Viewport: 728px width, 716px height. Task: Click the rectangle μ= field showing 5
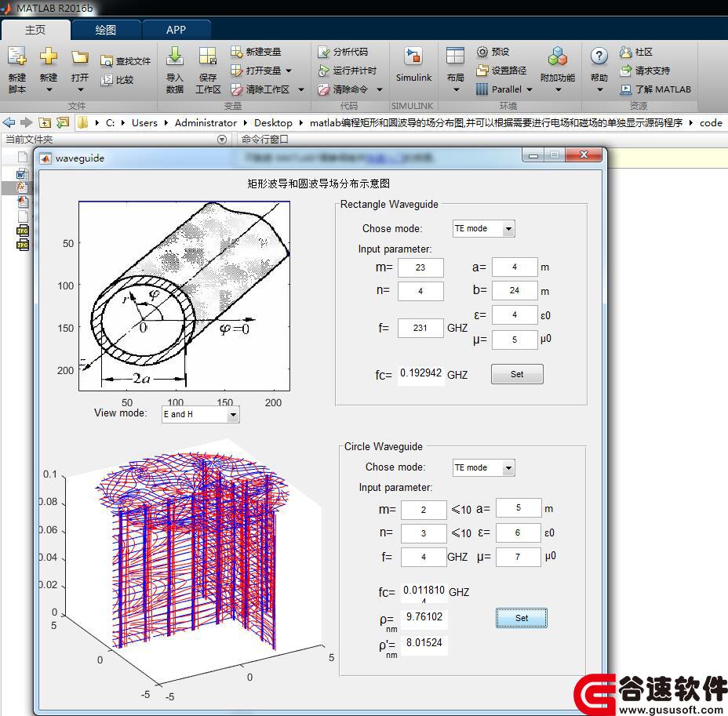(515, 340)
